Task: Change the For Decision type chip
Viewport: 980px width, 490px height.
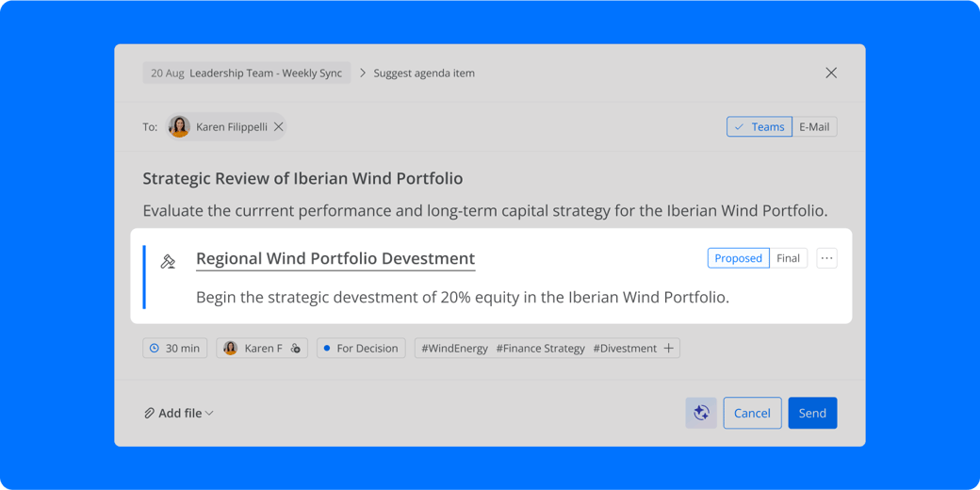Action: click(x=361, y=348)
